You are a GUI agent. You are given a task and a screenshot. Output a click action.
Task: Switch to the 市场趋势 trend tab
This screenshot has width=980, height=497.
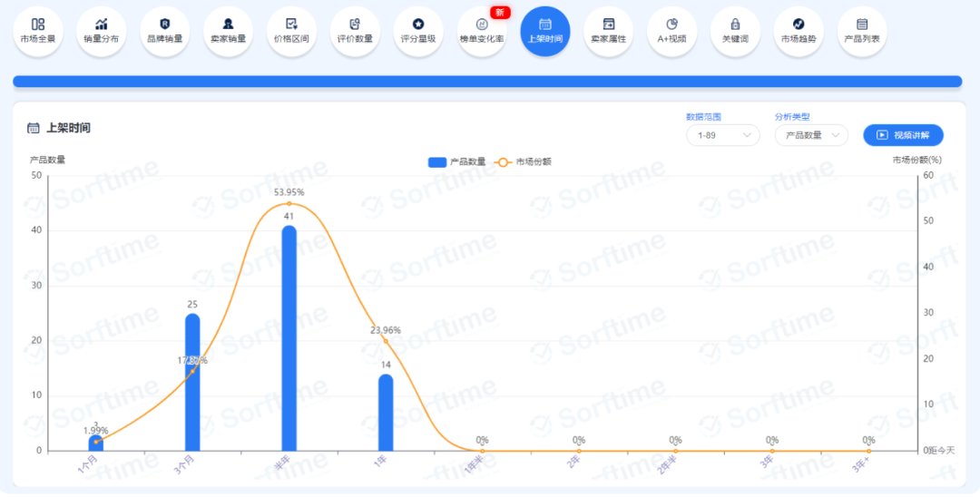point(799,32)
